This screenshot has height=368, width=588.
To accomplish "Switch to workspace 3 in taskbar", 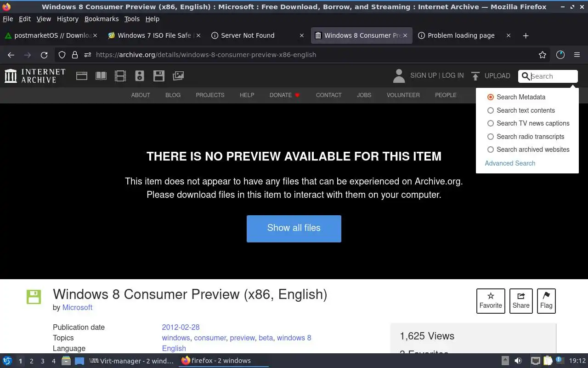I will [43, 361].
